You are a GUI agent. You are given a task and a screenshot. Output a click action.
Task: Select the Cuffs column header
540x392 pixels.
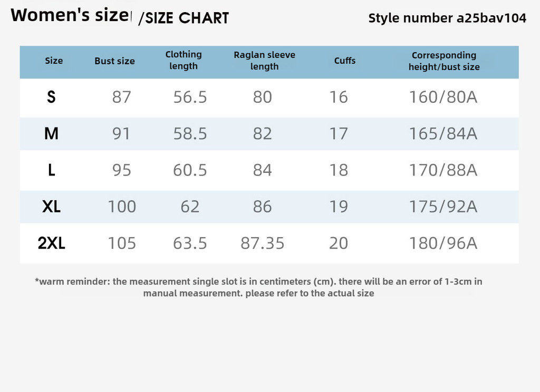345,61
